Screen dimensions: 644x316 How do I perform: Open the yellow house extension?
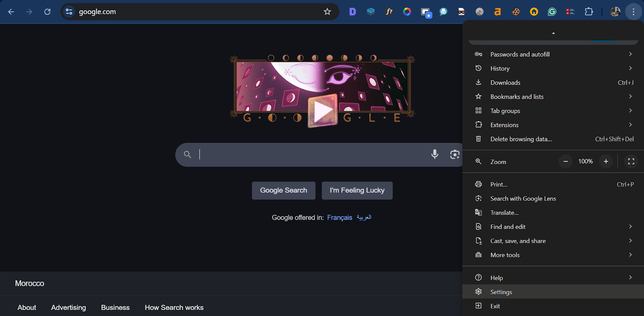[x=534, y=12]
